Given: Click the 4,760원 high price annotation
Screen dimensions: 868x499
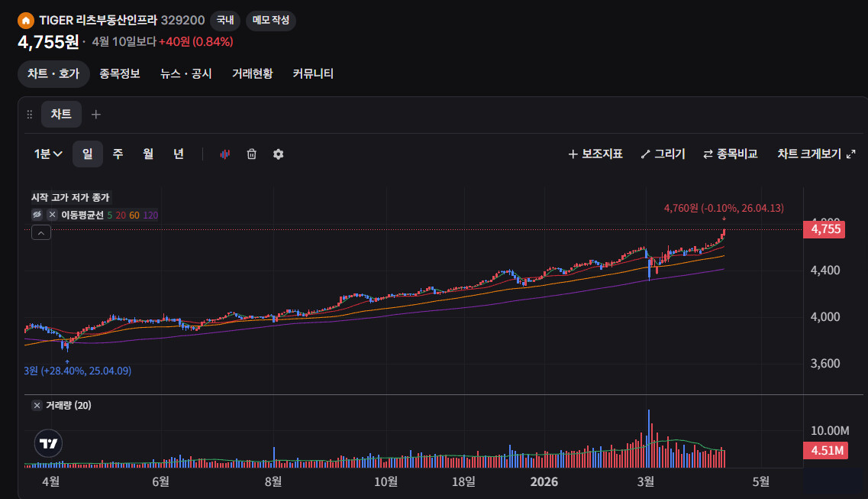Looking at the screenshot, I should tap(724, 209).
